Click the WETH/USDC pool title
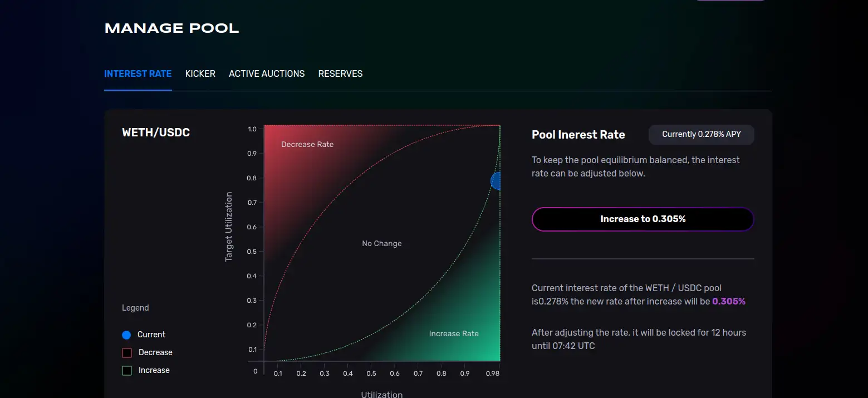The height and width of the screenshot is (398, 868). [x=156, y=132]
